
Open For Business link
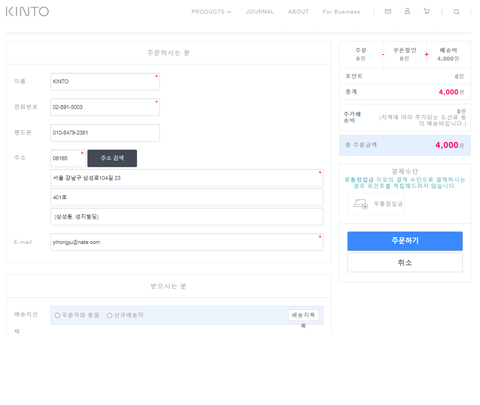tap(341, 12)
